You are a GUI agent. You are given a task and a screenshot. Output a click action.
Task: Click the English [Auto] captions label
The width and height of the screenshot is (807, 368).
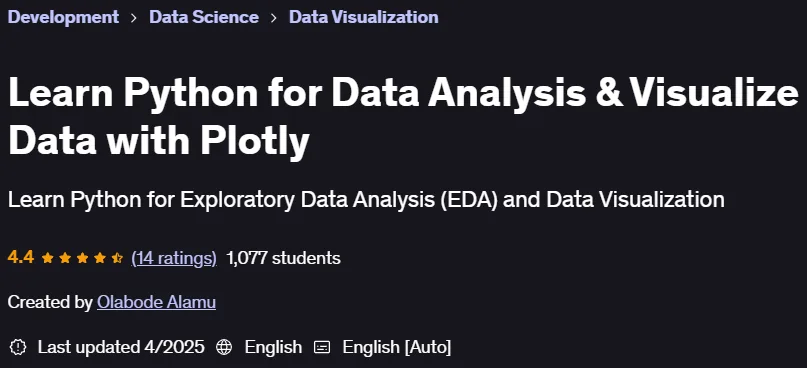pos(397,347)
